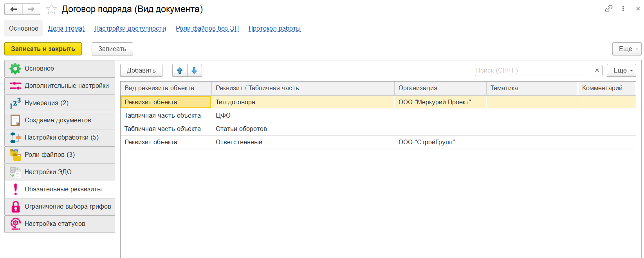Open the three-dot options menu
The height and width of the screenshot is (258, 644).
tap(623, 9)
